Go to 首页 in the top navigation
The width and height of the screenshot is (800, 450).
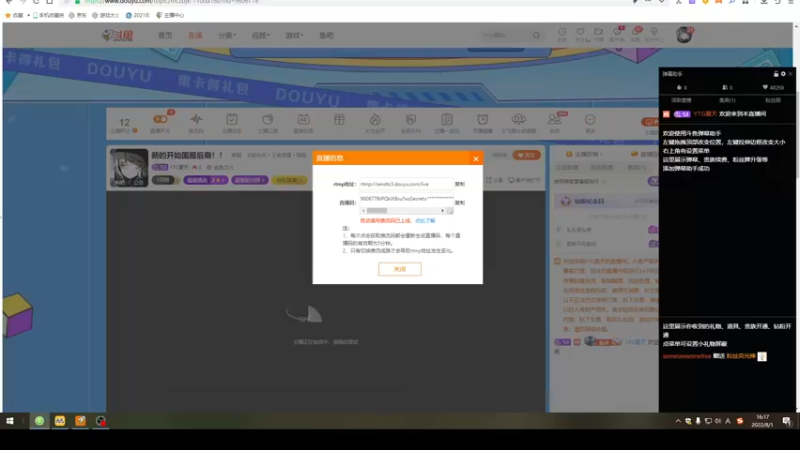coord(165,36)
